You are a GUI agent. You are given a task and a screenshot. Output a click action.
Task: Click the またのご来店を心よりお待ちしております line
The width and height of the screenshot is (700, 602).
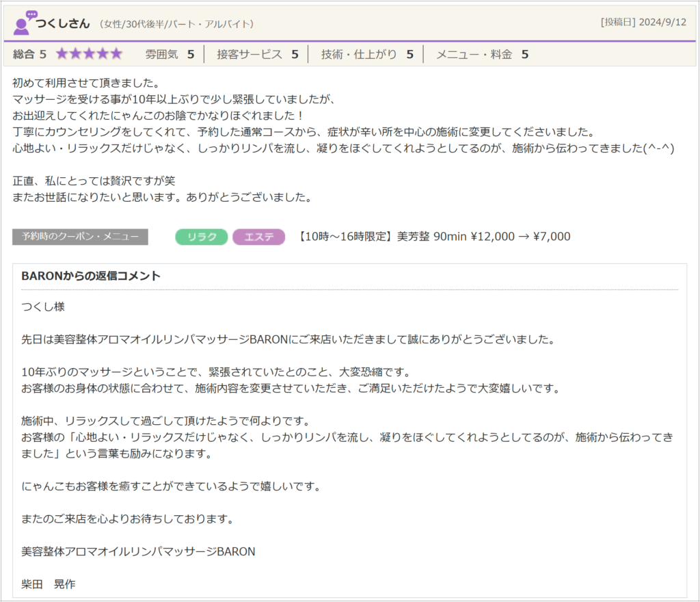tap(128, 519)
